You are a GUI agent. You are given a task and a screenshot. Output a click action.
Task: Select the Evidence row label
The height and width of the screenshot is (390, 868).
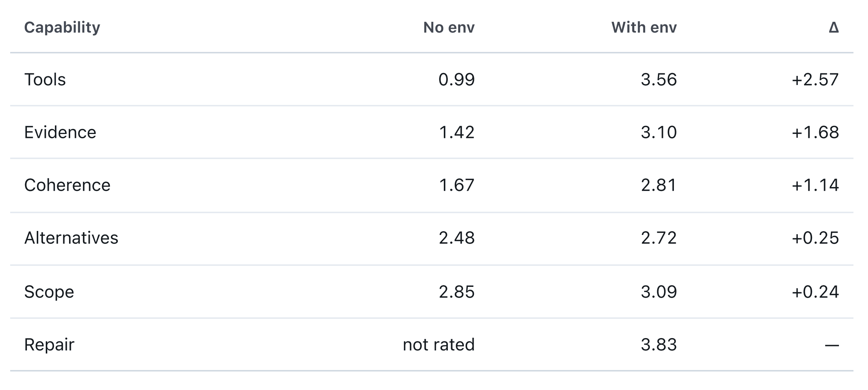(x=60, y=132)
